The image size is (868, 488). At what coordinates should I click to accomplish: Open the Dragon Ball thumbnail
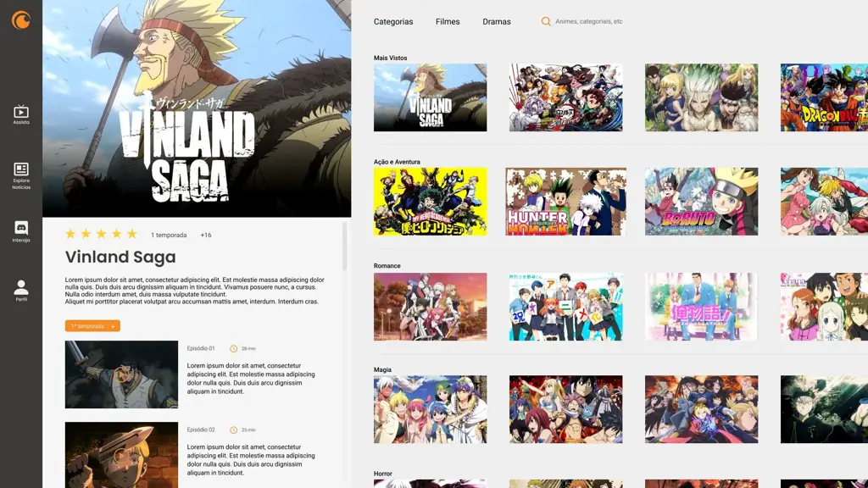point(824,97)
